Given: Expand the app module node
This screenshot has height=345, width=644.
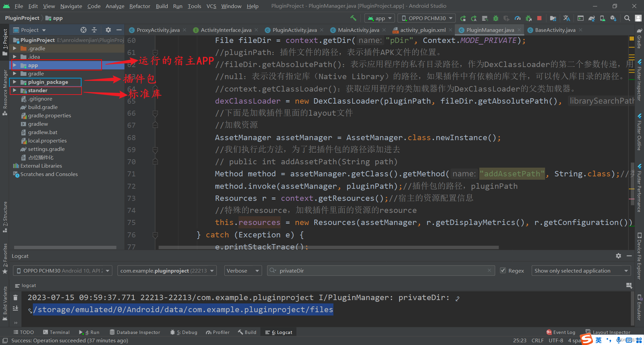Looking at the screenshot, I should tap(14, 65).
